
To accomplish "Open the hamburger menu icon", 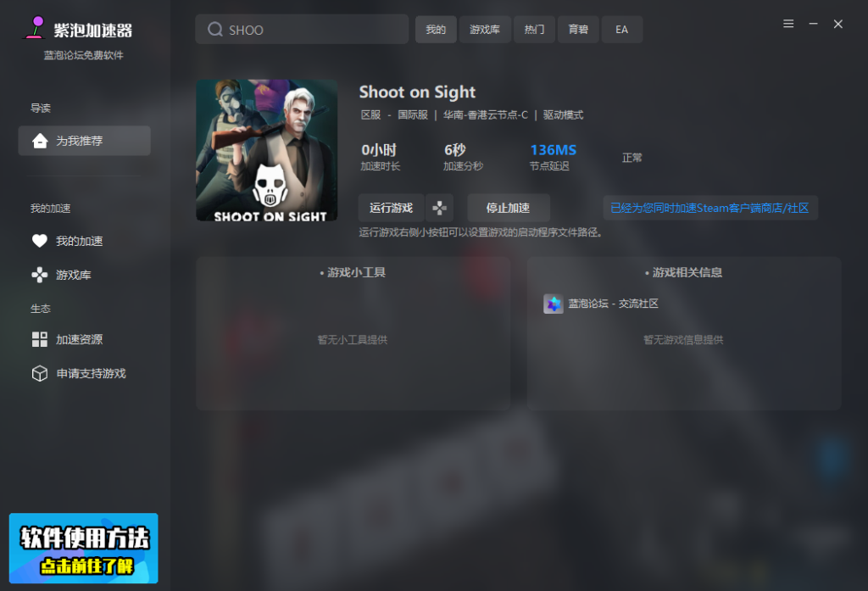I will (x=788, y=24).
